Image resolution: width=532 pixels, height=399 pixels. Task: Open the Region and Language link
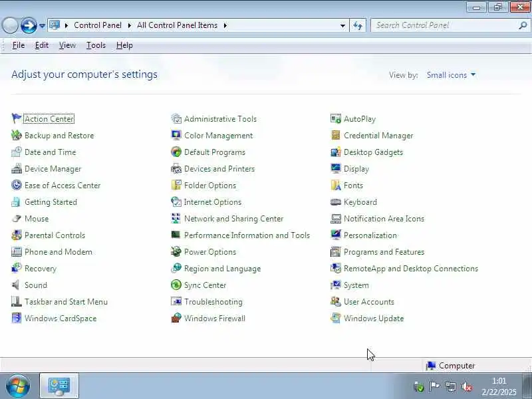tap(223, 269)
